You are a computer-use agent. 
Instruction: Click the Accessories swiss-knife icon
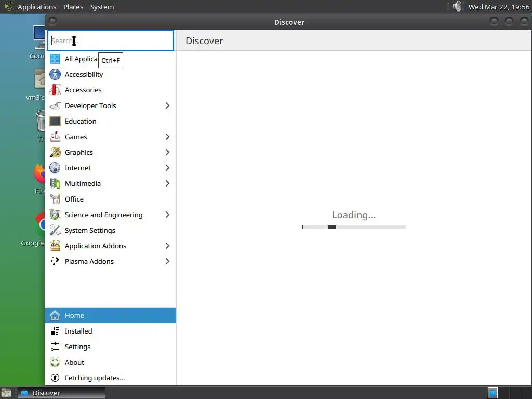click(x=55, y=90)
